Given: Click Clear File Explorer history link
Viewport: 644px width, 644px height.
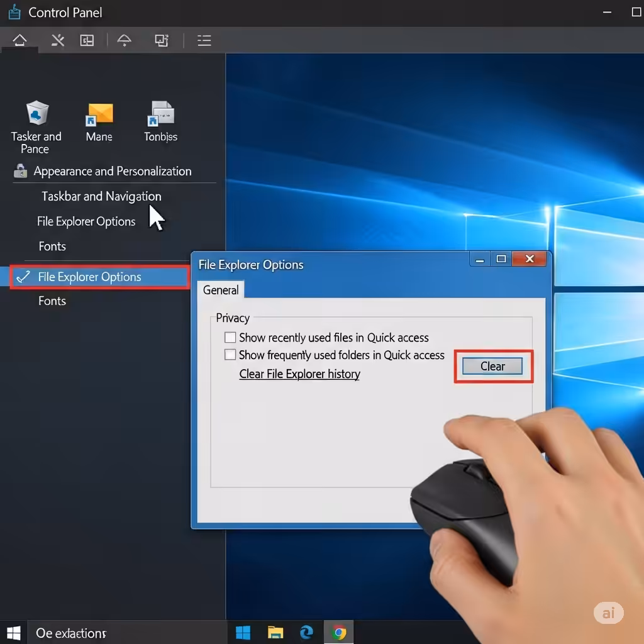Looking at the screenshot, I should click(x=299, y=374).
